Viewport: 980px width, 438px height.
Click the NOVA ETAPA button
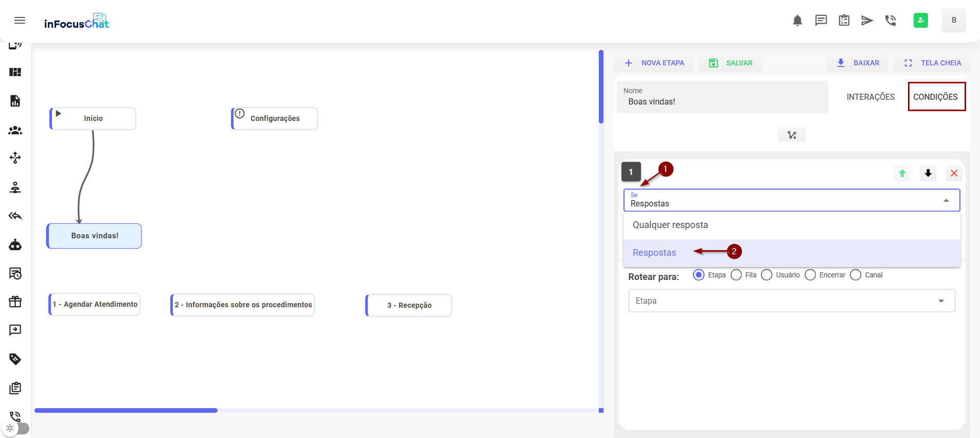point(654,63)
